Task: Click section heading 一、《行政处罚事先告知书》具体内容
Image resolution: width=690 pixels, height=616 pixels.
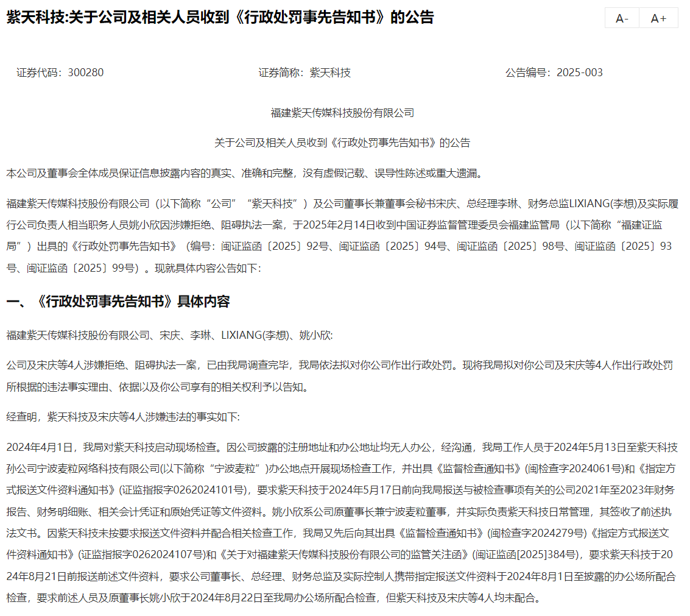Action: (x=118, y=302)
